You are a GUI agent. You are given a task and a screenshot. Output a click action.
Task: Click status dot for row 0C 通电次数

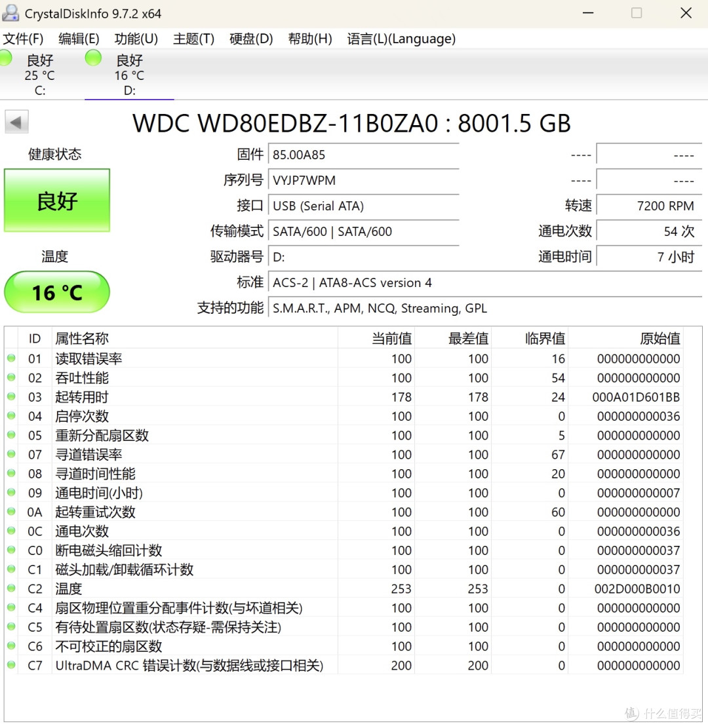coord(11,531)
